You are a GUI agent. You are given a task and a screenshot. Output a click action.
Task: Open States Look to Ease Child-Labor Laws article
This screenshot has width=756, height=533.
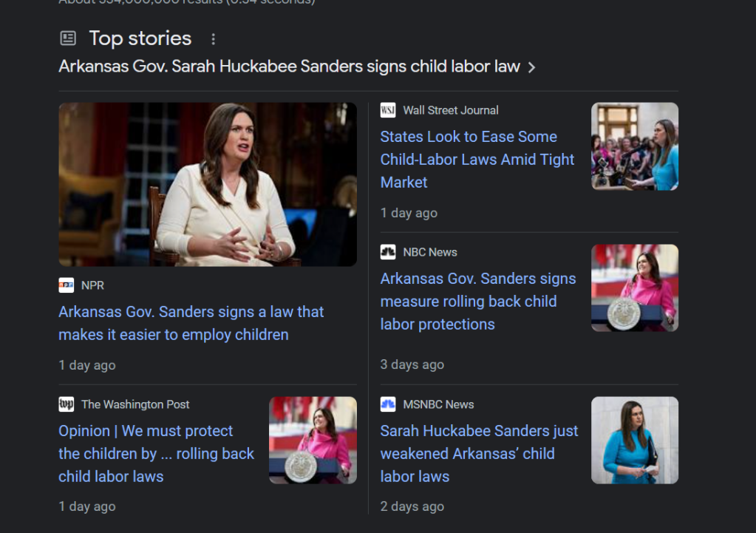point(477,159)
